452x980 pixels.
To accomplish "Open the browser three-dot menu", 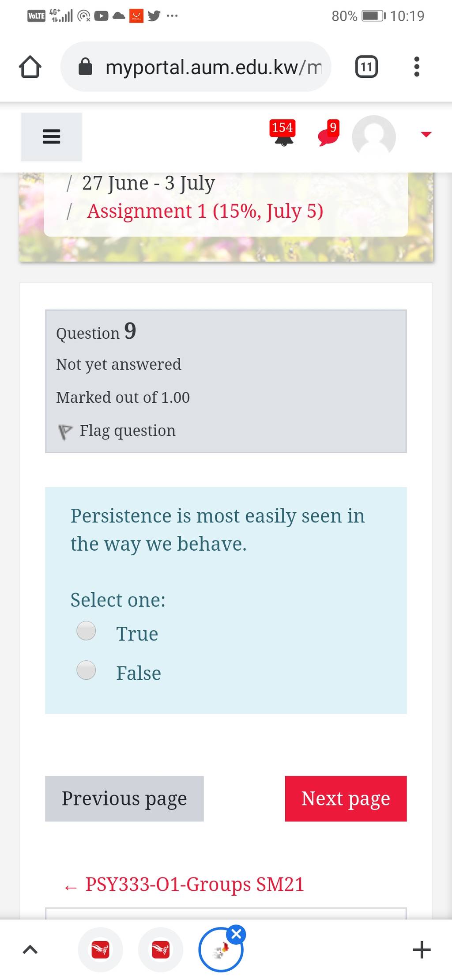I will 416,67.
